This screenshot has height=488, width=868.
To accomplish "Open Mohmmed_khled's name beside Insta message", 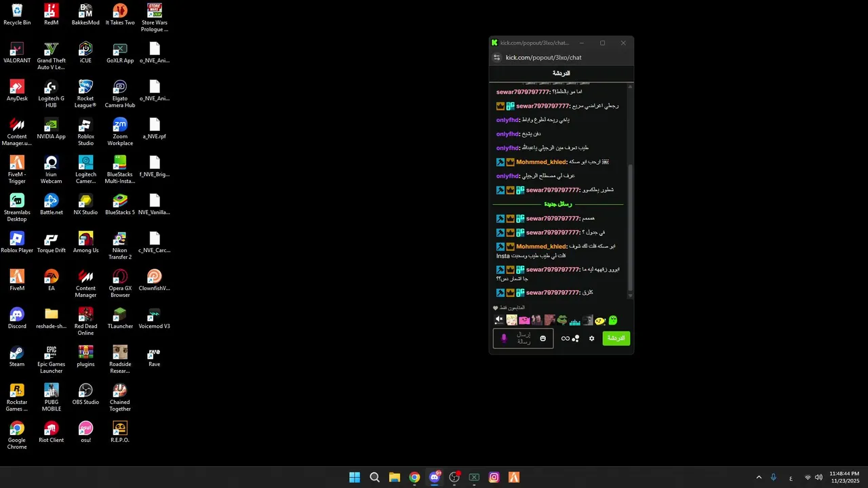I will 541,247.
